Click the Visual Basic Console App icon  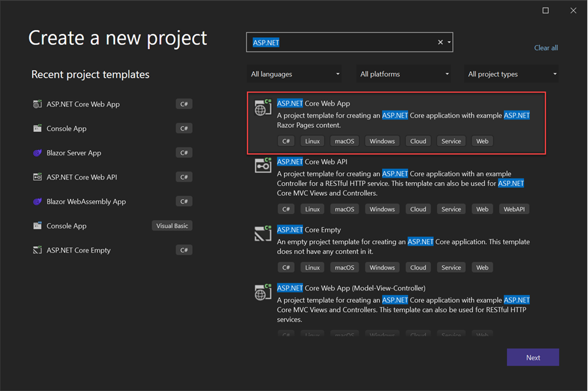pos(37,226)
